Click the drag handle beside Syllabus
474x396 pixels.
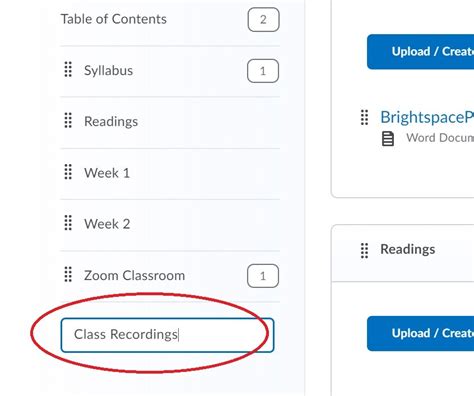pyautogui.click(x=68, y=69)
